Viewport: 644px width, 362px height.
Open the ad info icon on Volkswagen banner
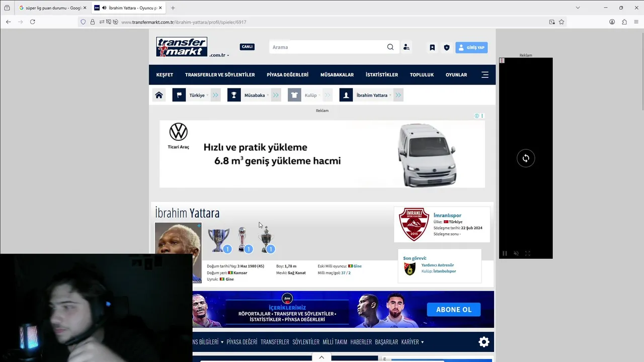pyautogui.click(x=476, y=116)
